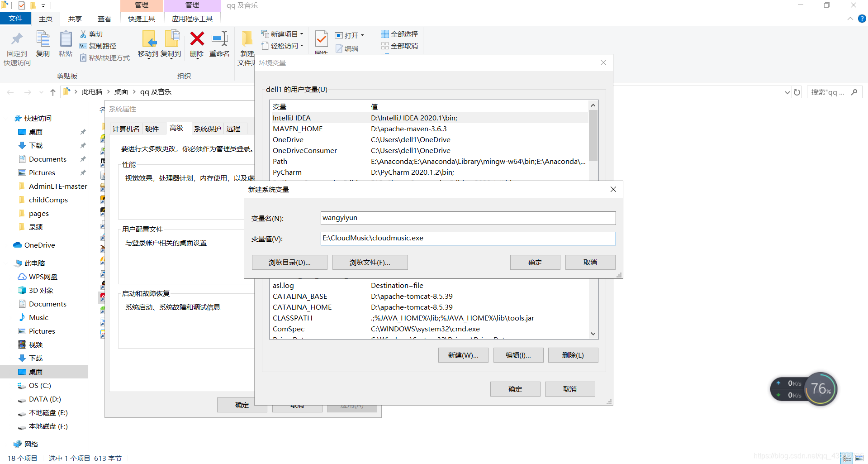Switch to the 查看 ribbon tab
868x464 pixels.
pos(104,19)
